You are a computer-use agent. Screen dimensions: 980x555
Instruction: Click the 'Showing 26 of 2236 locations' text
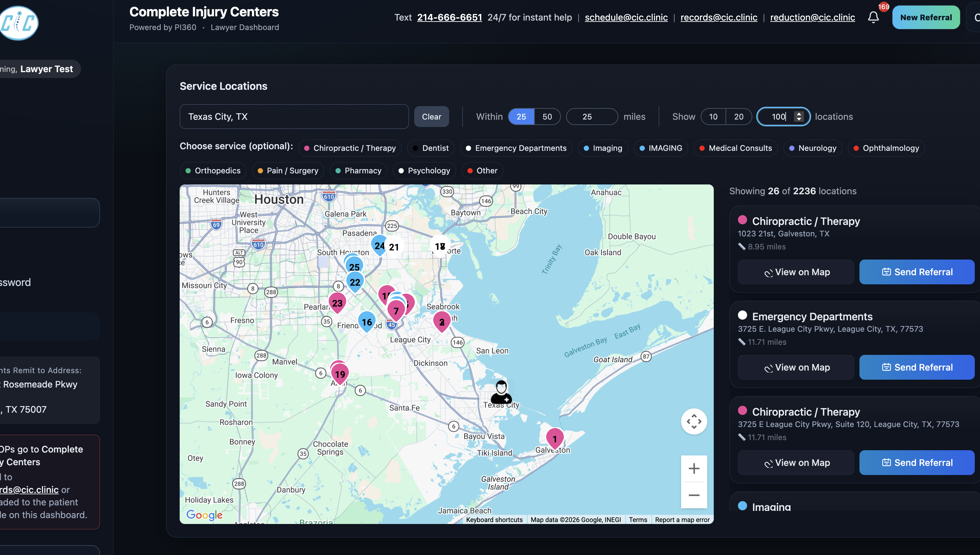tap(793, 191)
